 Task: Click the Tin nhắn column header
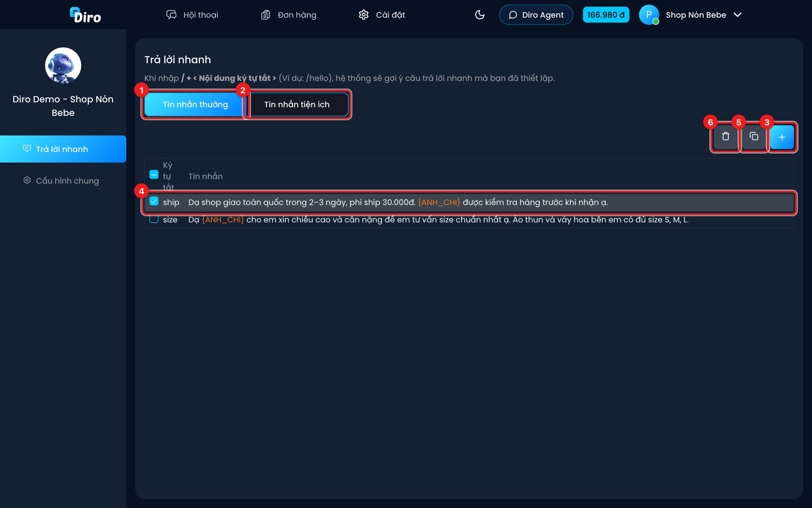tap(205, 176)
